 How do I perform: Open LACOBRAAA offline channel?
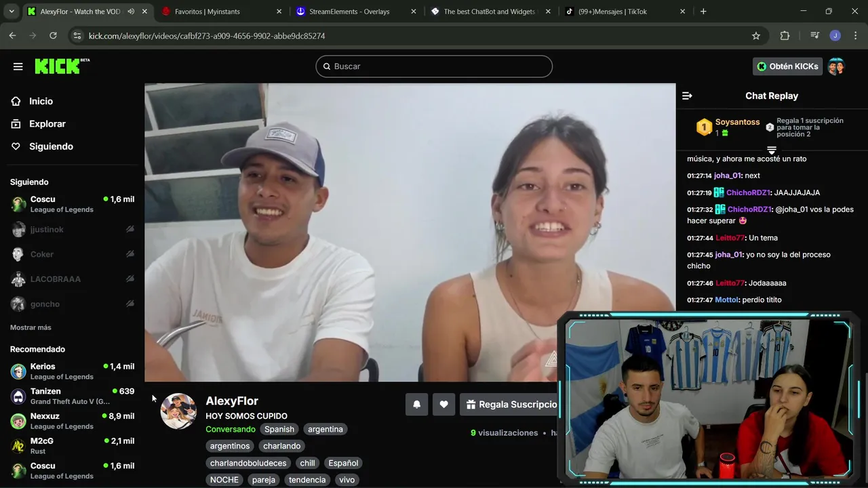72,279
